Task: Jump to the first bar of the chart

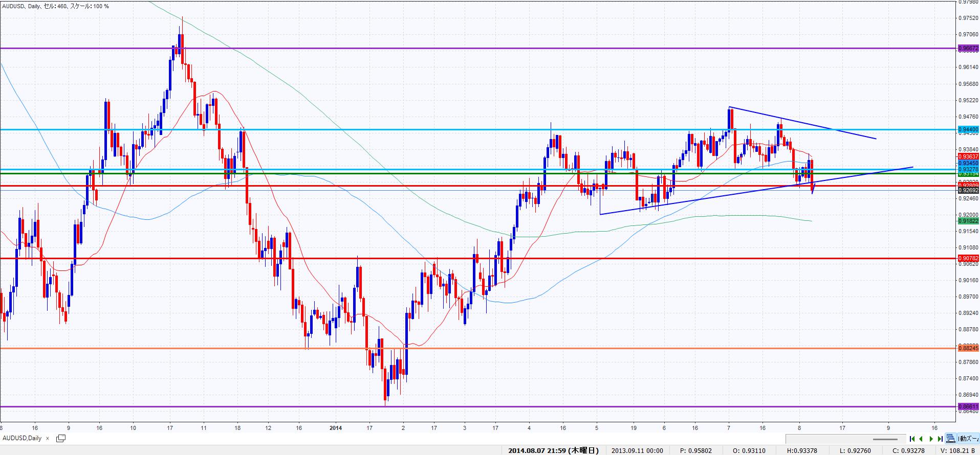Action: [x=912, y=439]
